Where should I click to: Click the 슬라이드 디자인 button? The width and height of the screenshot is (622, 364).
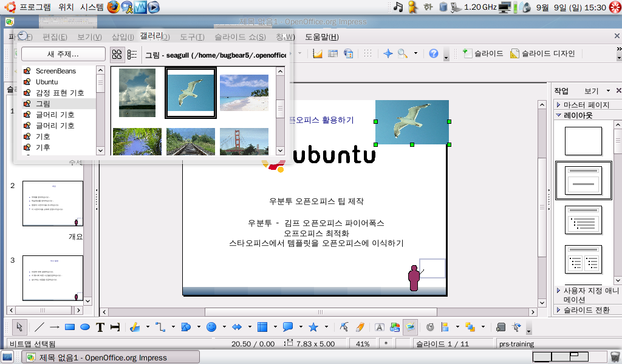click(542, 53)
